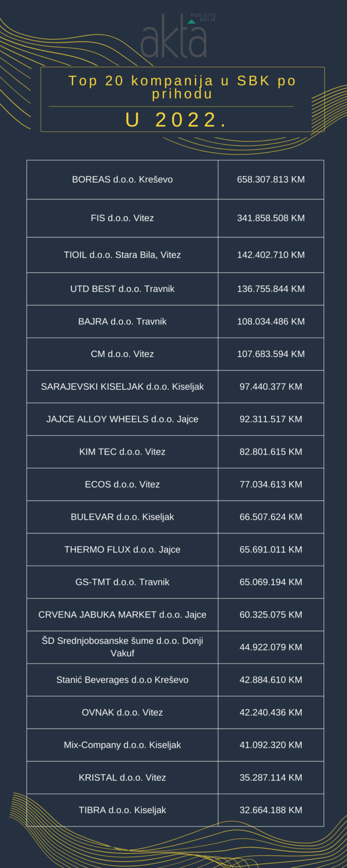Select the TIBRA d.o.o. Kiseljak cell
The image size is (347, 868).
[x=122, y=810]
